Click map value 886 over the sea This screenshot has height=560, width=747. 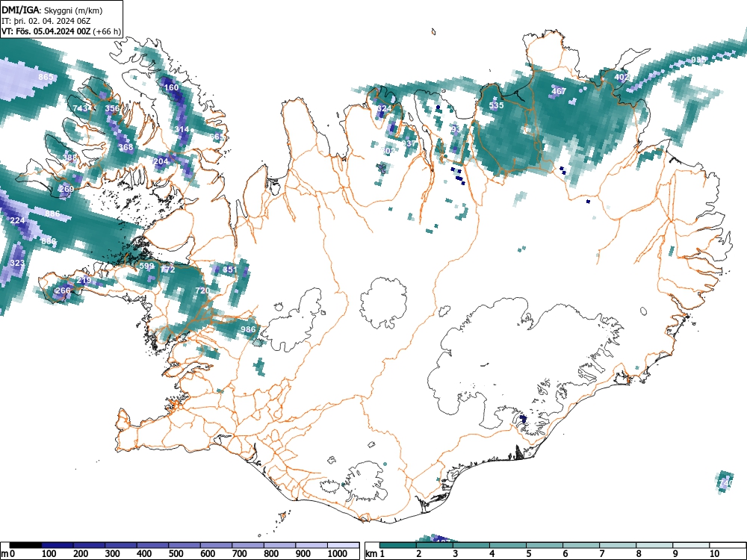(x=52, y=214)
